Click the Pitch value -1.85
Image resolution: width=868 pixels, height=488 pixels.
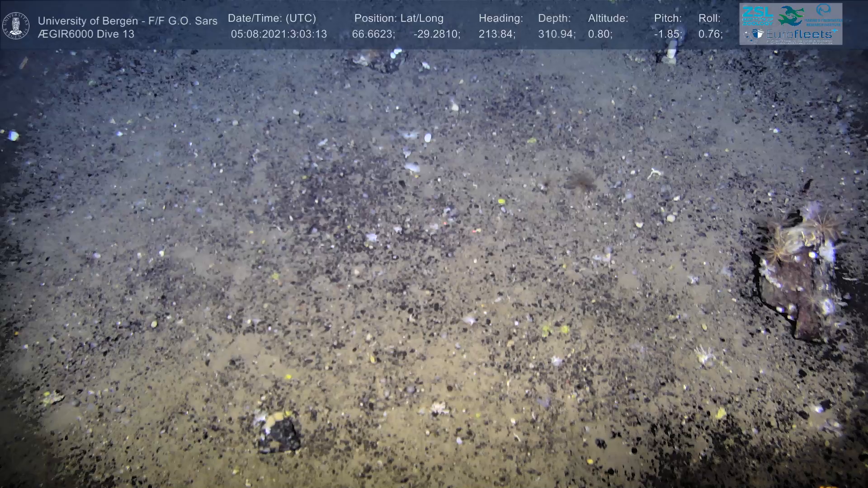pos(668,34)
